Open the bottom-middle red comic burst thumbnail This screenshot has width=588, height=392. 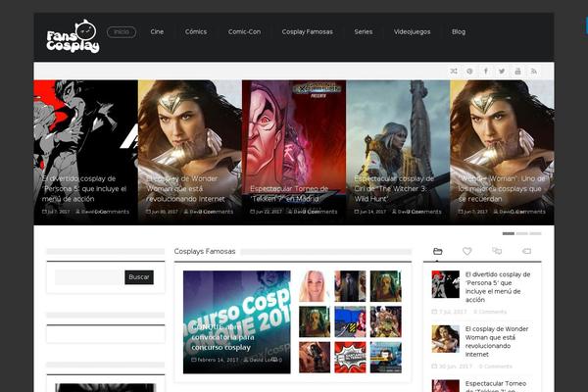[350, 358]
